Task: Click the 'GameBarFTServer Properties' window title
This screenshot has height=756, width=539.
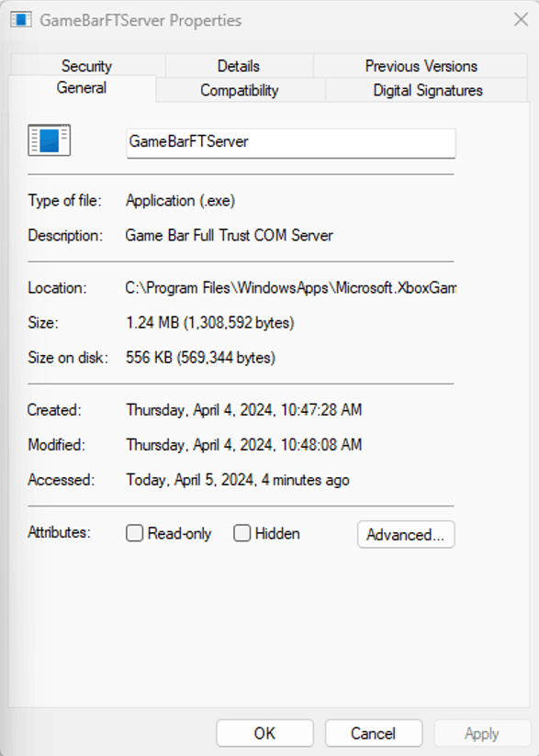Action: pyautogui.click(x=140, y=20)
